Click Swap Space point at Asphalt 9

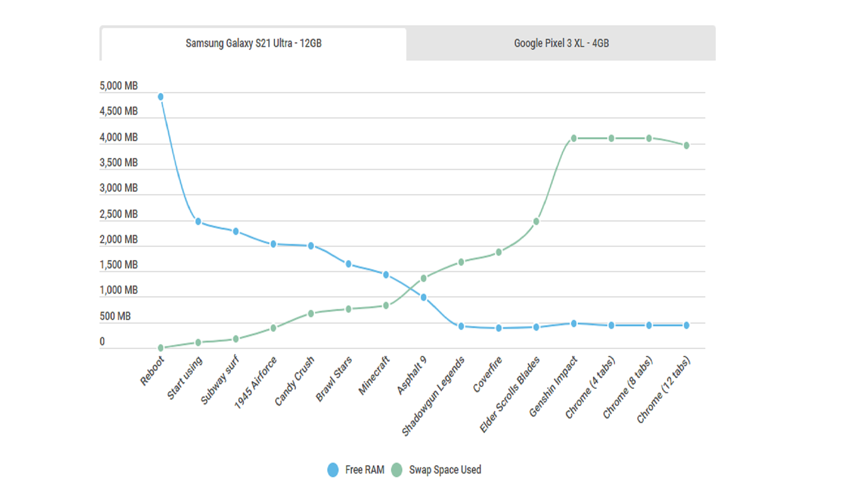tap(424, 278)
